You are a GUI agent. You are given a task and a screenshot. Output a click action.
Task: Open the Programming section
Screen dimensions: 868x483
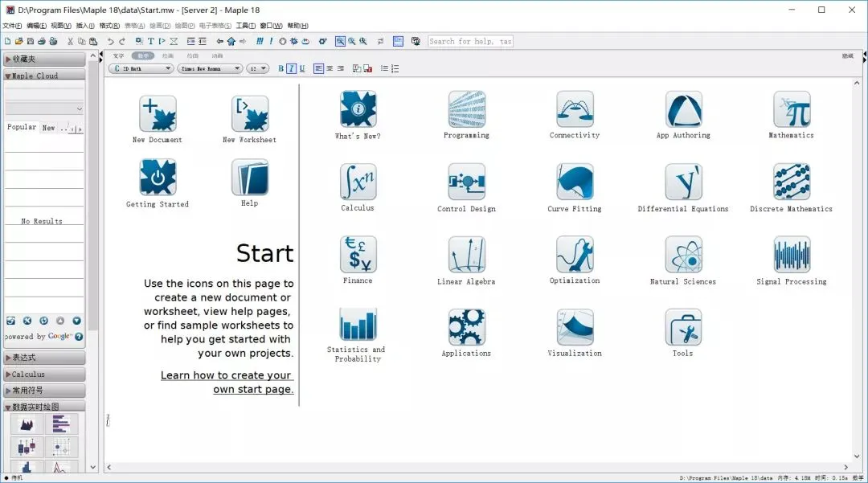pos(467,109)
